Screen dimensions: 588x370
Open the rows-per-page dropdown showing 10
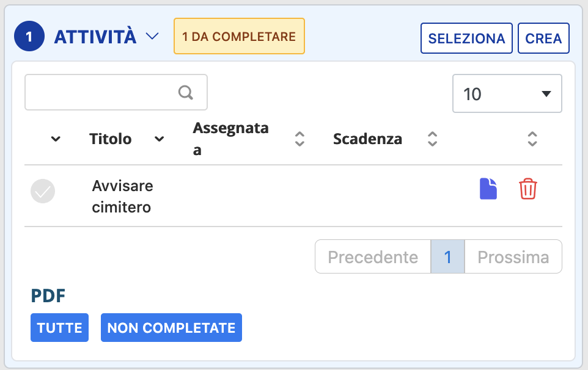click(x=507, y=94)
